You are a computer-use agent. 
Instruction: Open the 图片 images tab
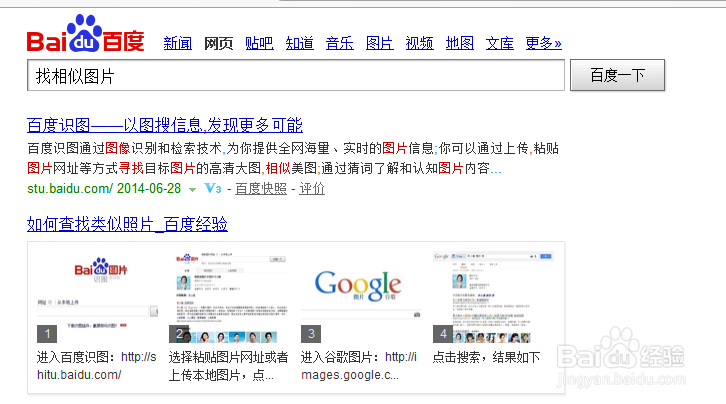(x=379, y=44)
